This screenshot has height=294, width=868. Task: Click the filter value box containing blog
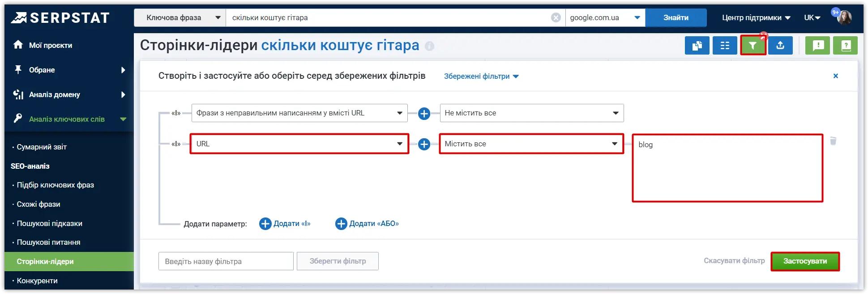coord(727,168)
